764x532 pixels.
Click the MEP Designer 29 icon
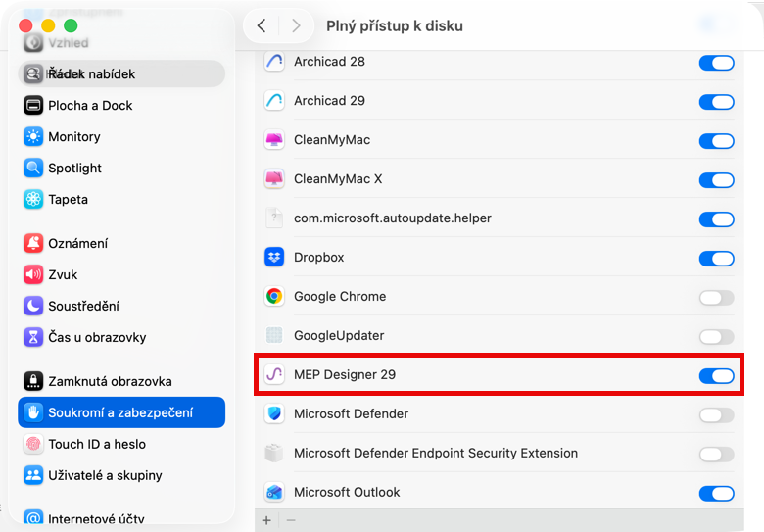pyautogui.click(x=274, y=375)
